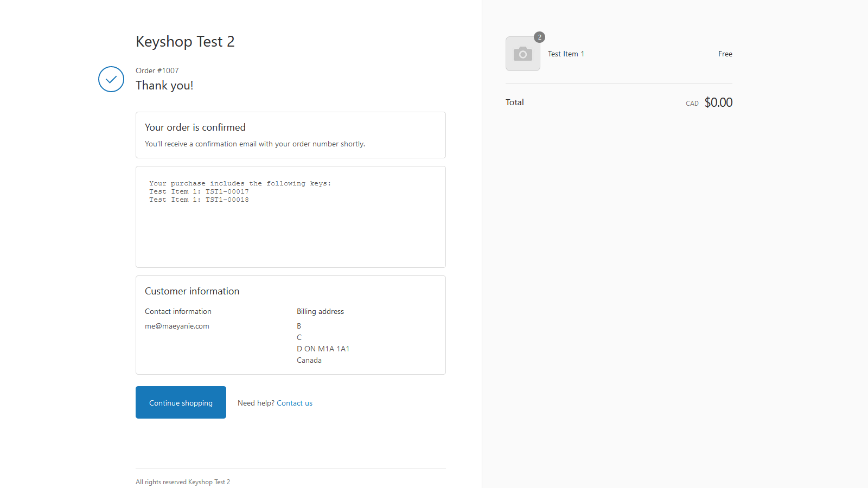Open the Contact us link
This screenshot has height=488, width=868.
295,403
